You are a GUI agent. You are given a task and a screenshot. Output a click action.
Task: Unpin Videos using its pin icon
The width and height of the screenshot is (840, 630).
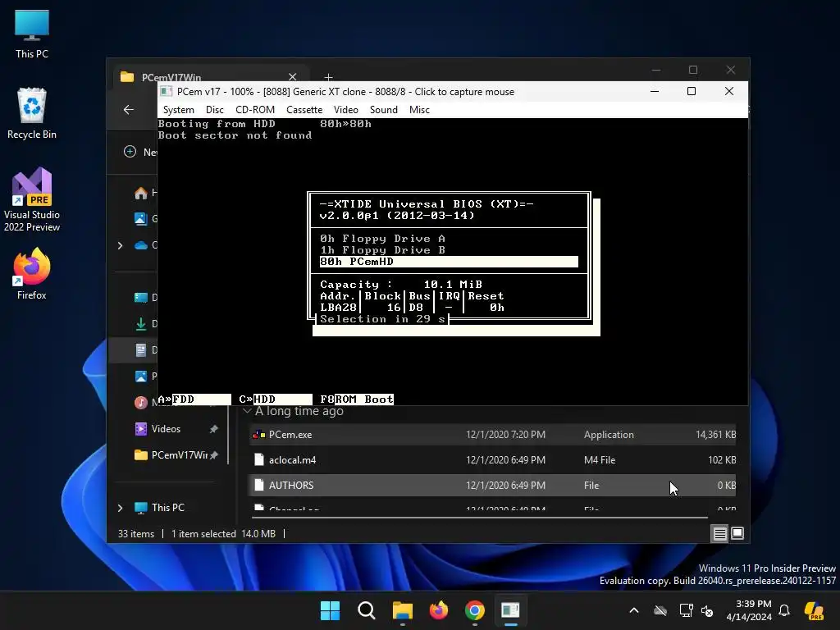[x=214, y=428]
